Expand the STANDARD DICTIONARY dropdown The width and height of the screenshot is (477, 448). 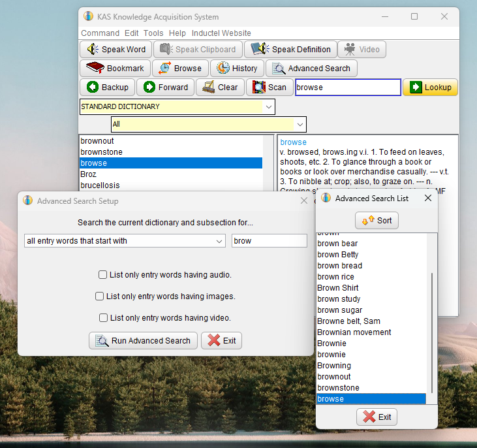[x=269, y=107]
